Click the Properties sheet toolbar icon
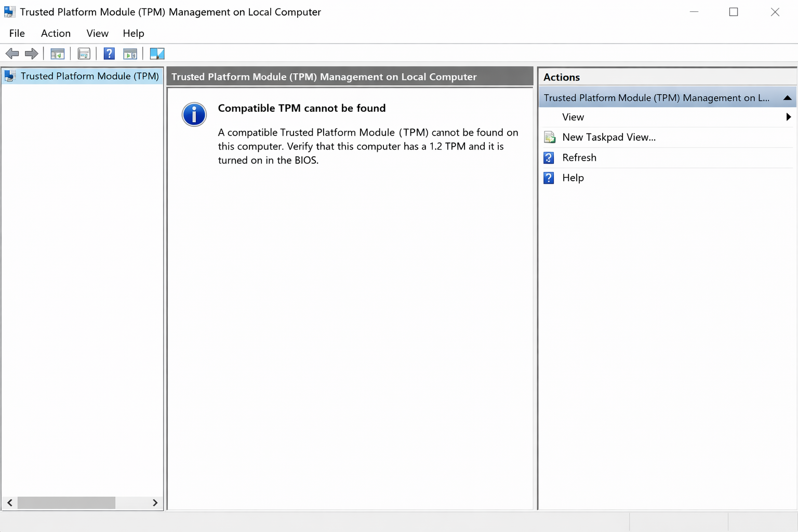 (x=84, y=54)
